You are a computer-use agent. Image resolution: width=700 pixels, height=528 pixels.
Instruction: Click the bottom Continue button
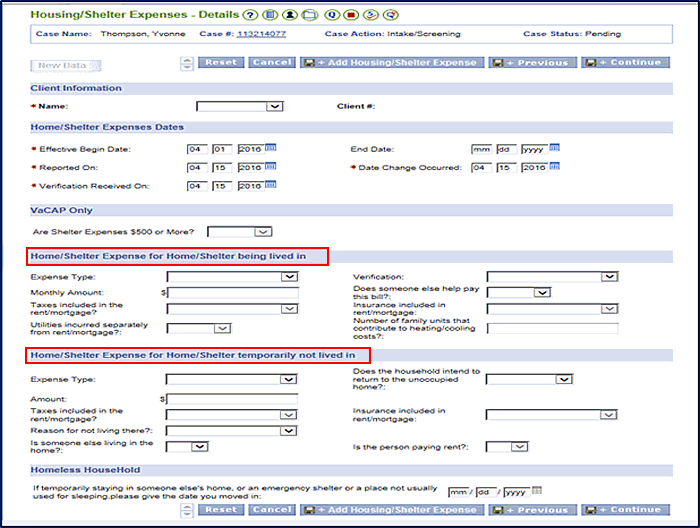[625, 510]
